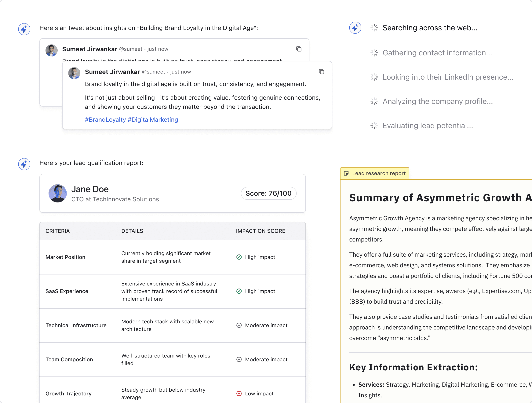
Task: Click the AI sparkle icon beside Searching across the web
Action: pos(355,28)
